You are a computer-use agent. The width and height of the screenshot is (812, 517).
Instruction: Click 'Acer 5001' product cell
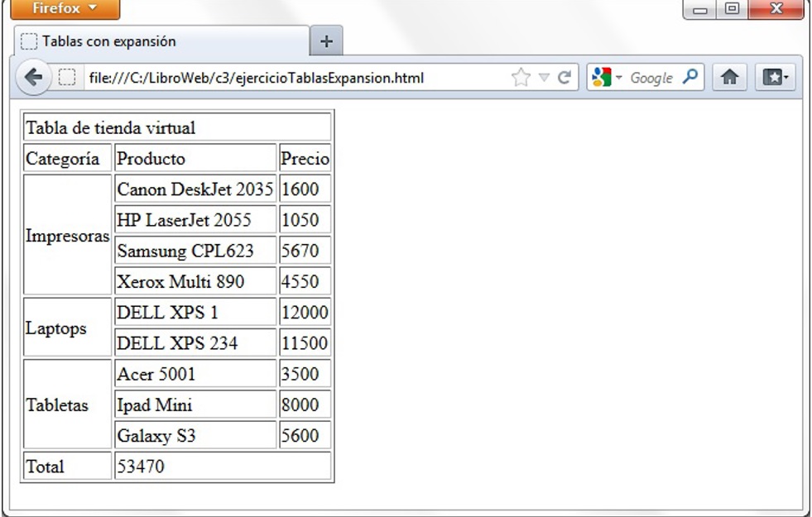[195, 374]
